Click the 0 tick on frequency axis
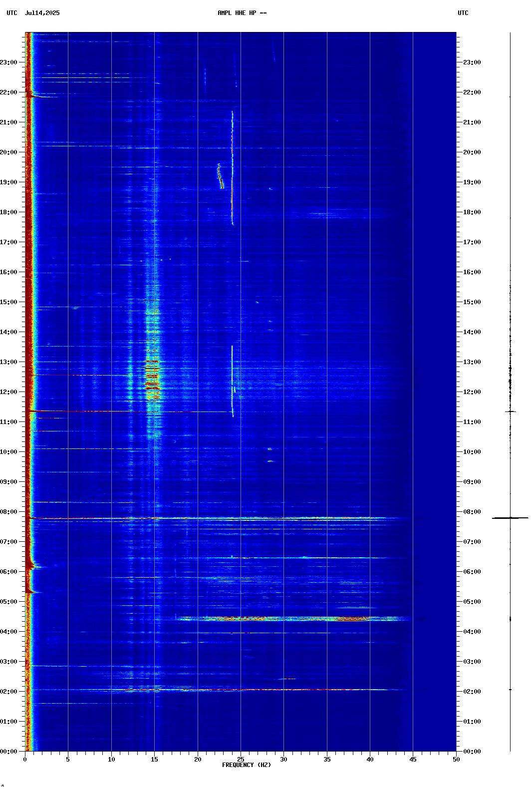Image resolution: width=532 pixels, height=791 pixels. 25,760
